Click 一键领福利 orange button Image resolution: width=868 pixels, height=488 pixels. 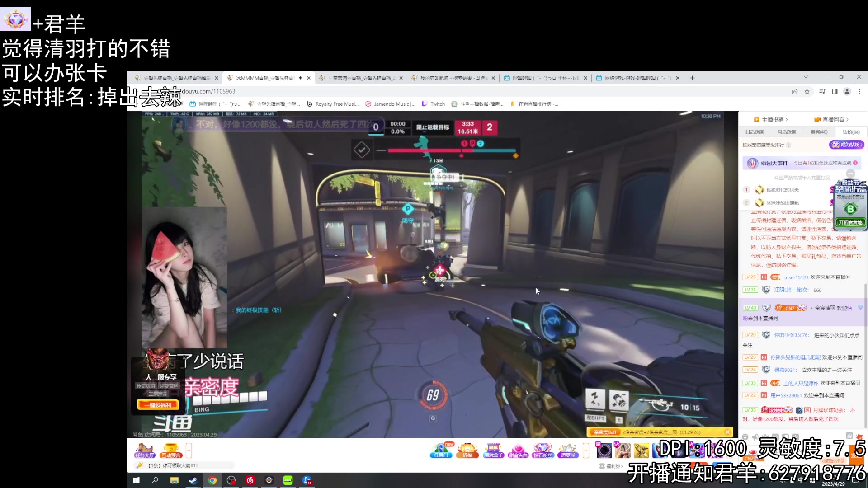[158, 405]
